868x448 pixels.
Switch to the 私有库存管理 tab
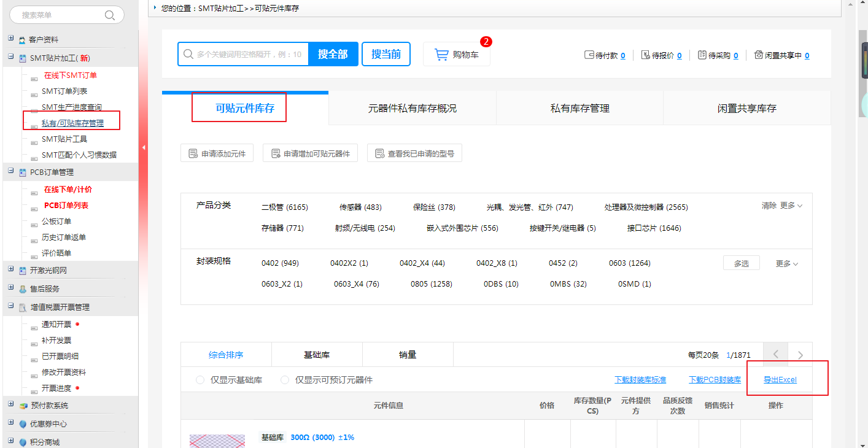[579, 109]
